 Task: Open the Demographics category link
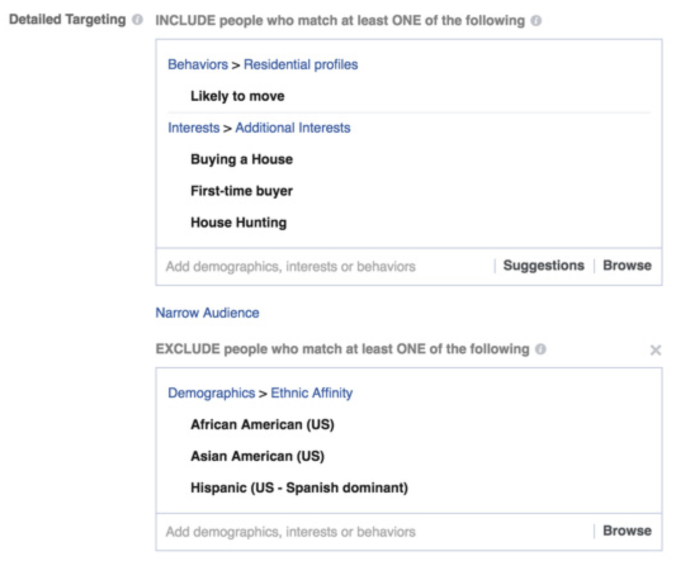click(211, 393)
